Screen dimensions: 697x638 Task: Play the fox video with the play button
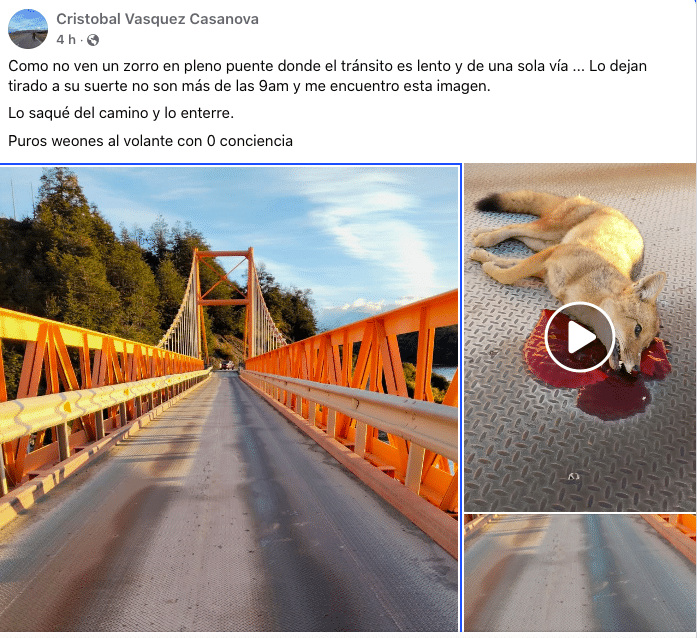coord(580,337)
